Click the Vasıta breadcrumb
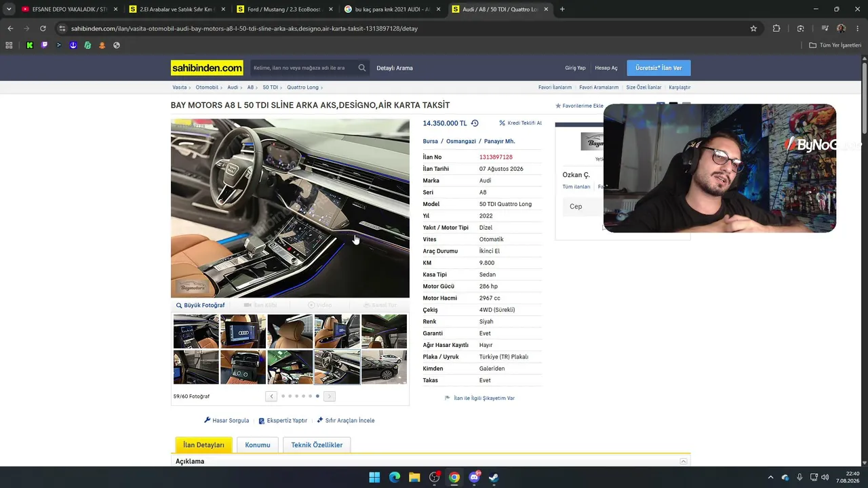868x488 pixels. (180, 87)
